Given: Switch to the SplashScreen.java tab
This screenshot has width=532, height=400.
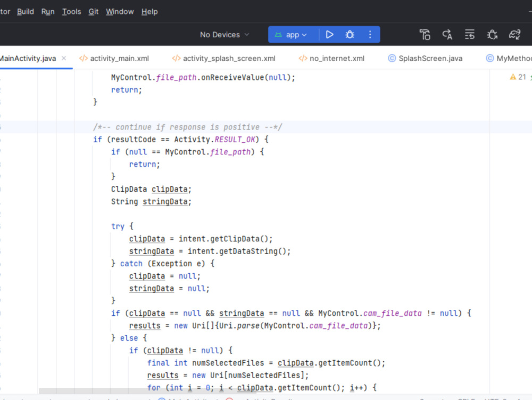Looking at the screenshot, I should click(x=425, y=59).
